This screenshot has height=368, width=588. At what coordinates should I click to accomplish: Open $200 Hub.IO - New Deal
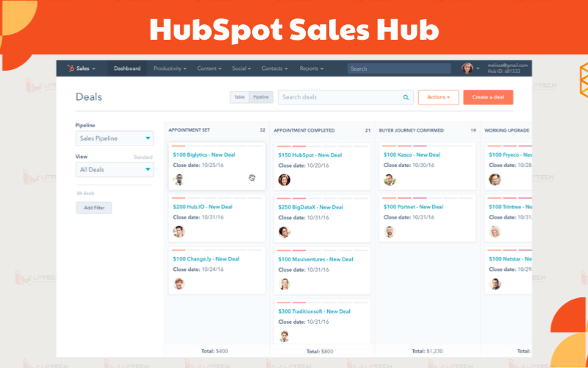coord(203,207)
